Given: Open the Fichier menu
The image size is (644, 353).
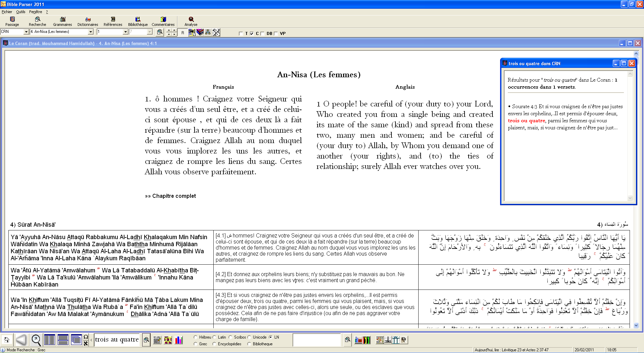Looking at the screenshot, I should coord(7,11).
